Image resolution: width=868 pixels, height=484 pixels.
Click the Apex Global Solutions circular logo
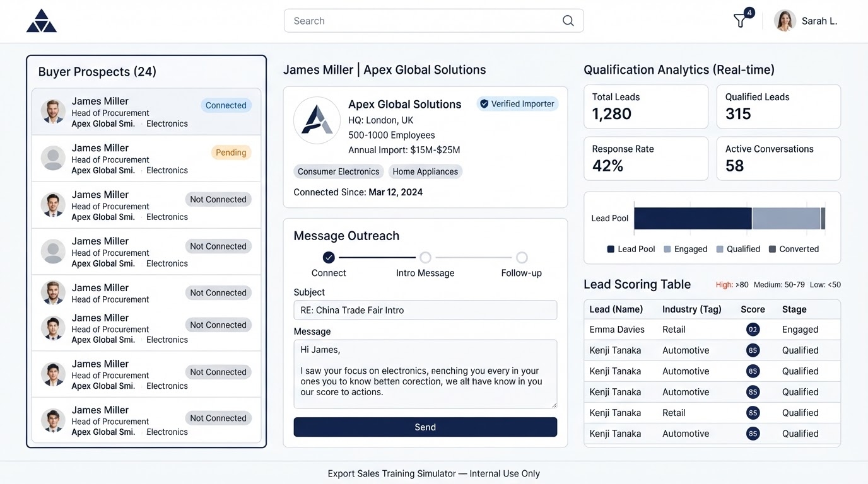click(317, 120)
